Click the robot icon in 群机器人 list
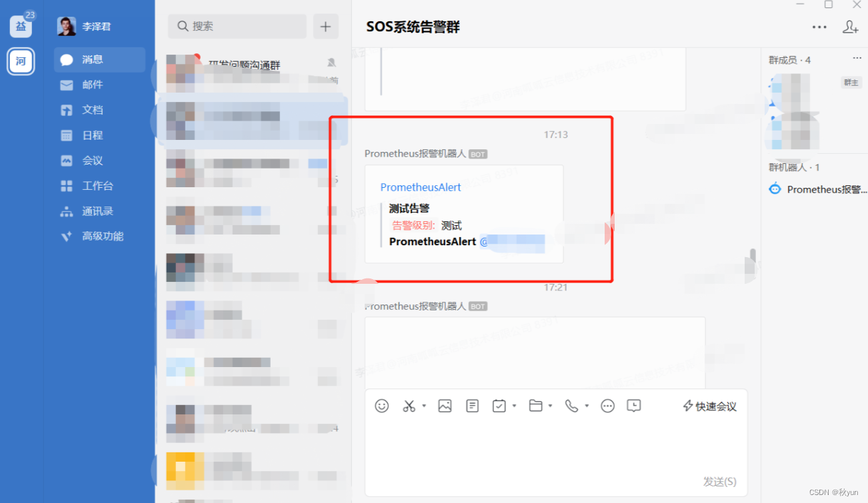The height and width of the screenshot is (503, 868). [775, 189]
